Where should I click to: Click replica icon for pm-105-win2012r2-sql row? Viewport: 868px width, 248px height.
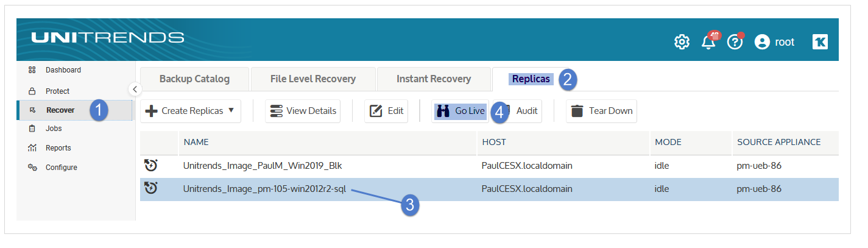click(x=151, y=189)
